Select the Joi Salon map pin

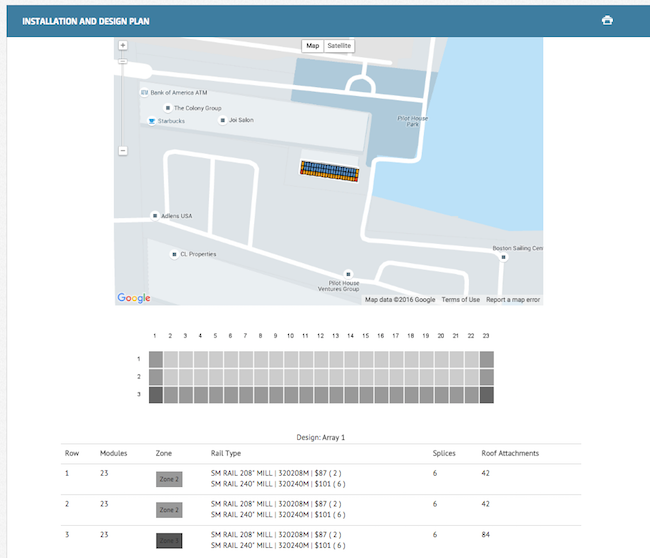223,120
